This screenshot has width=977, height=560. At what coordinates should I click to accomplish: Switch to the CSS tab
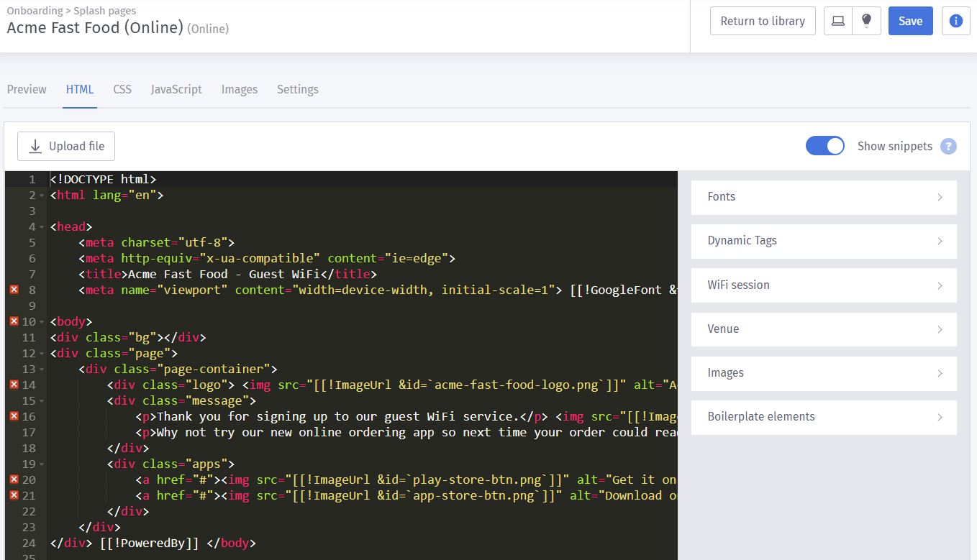tap(122, 90)
